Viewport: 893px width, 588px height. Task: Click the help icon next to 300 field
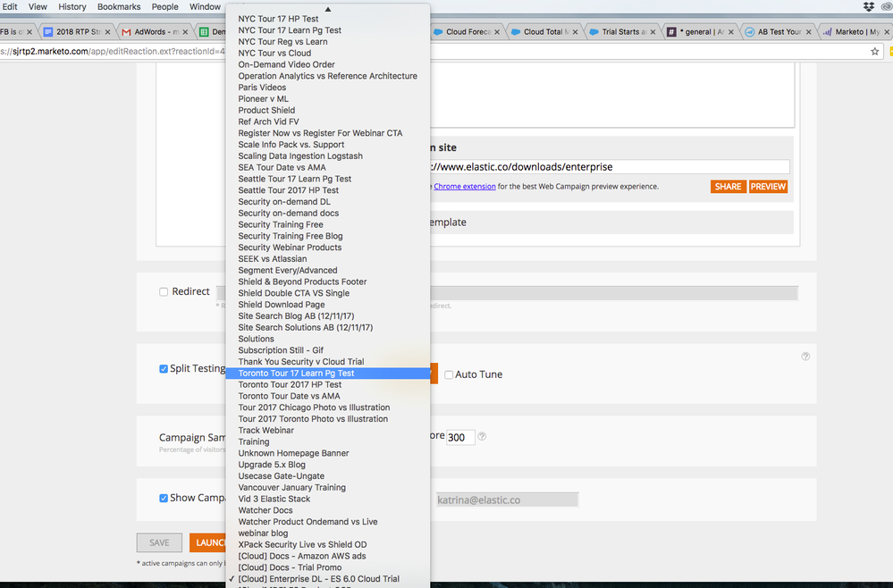click(x=483, y=437)
